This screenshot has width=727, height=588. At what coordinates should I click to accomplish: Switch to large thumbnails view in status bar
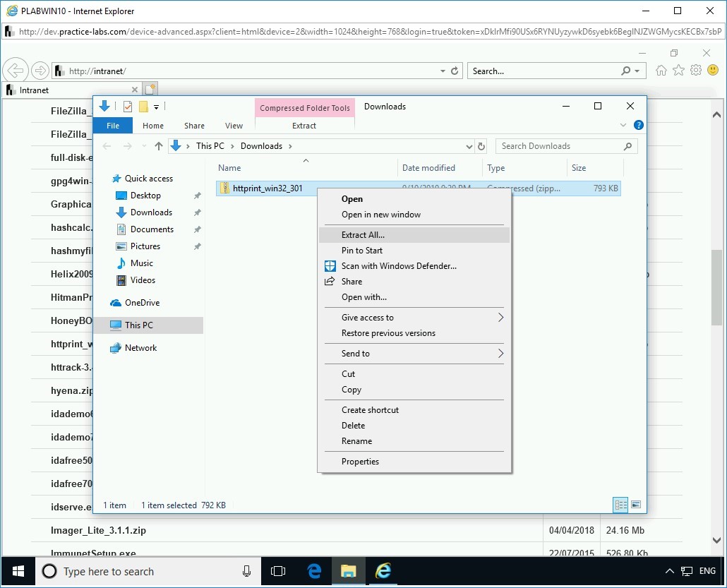tap(636, 505)
